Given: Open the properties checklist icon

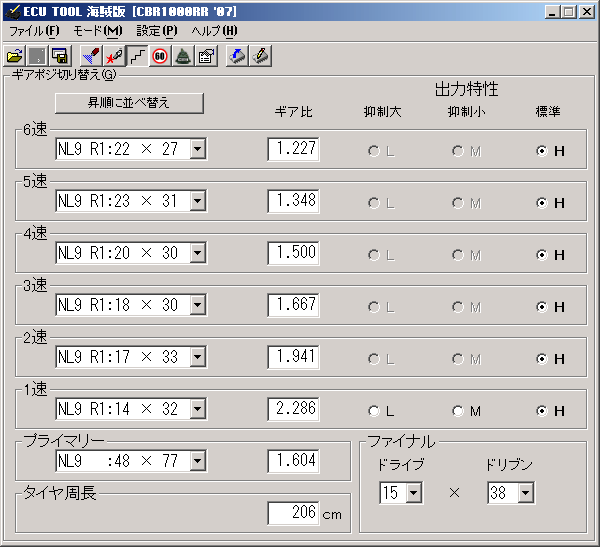Looking at the screenshot, I should click(x=207, y=56).
